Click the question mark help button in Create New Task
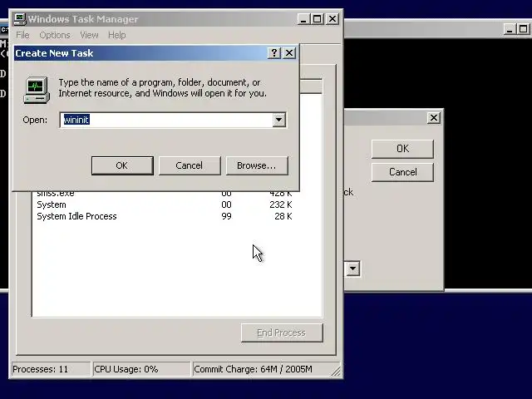532x399 pixels. click(x=274, y=53)
